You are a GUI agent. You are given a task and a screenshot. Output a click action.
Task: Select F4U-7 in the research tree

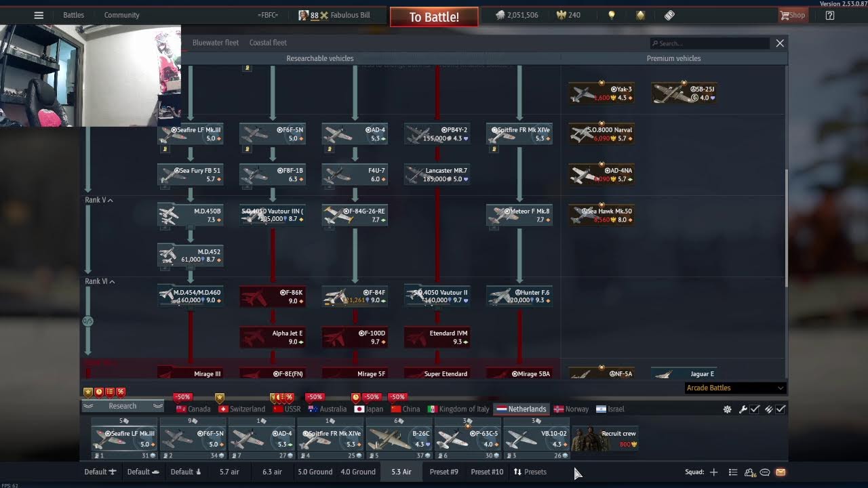point(355,175)
